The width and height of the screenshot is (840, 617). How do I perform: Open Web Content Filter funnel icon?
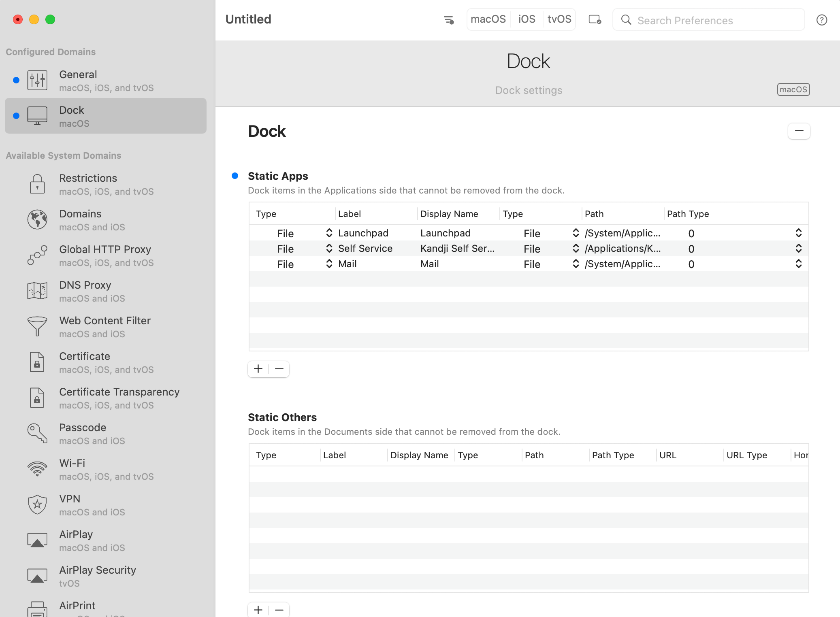tap(37, 326)
